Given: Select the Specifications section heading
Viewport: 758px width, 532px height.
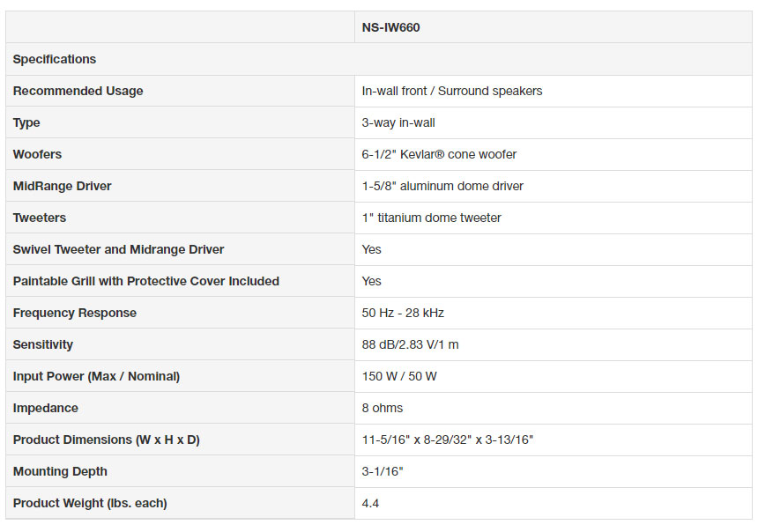Looking at the screenshot, I should click(54, 59).
